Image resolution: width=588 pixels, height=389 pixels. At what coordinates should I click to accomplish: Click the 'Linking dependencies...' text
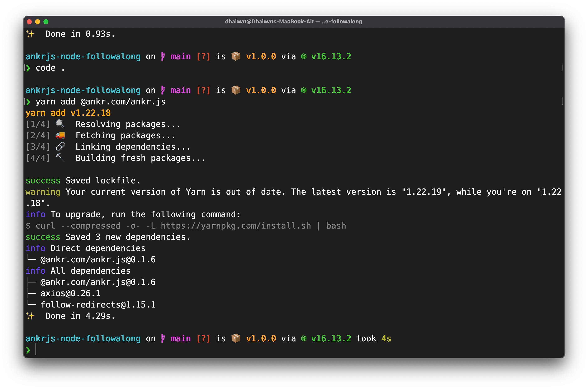click(x=133, y=147)
